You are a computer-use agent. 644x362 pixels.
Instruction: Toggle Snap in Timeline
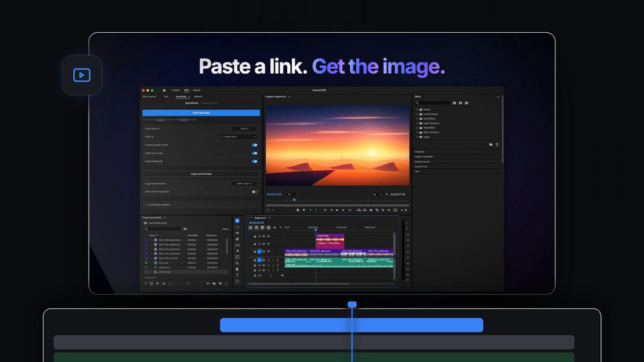point(256,227)
